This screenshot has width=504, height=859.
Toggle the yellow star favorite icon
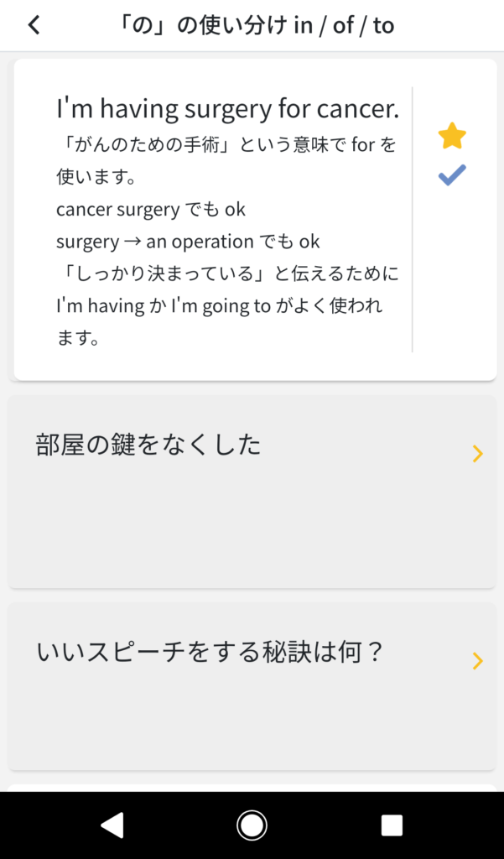[x=452, y=136]
